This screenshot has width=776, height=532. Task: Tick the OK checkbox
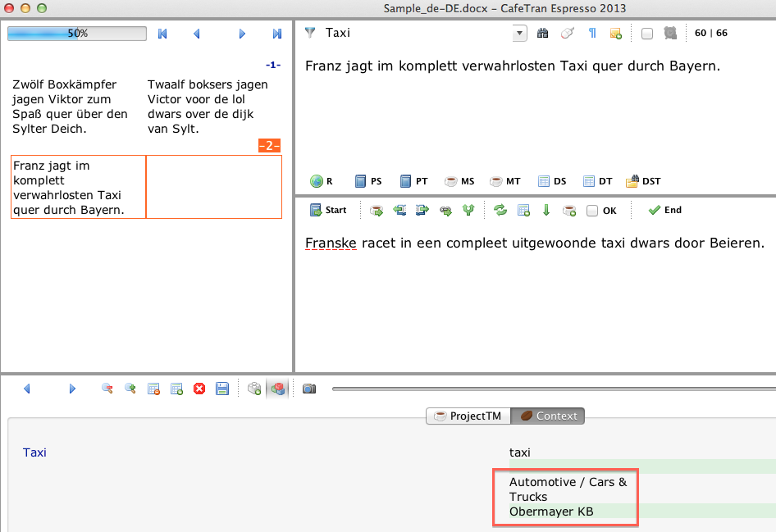(x=592, y=211)
